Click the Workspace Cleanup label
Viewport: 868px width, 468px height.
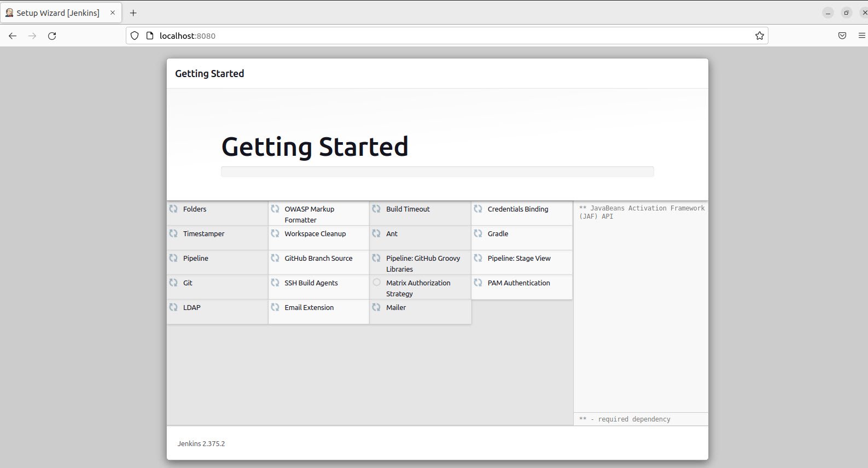(315, 234)
